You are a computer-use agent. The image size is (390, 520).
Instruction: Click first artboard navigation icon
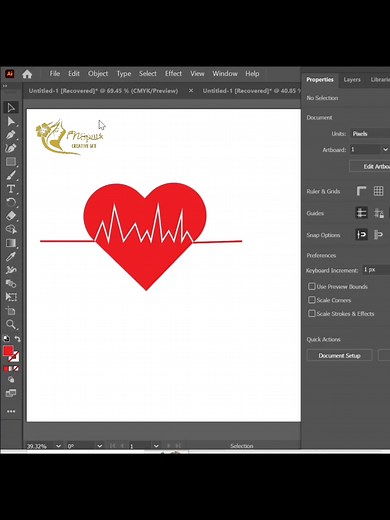click(112, 446)
